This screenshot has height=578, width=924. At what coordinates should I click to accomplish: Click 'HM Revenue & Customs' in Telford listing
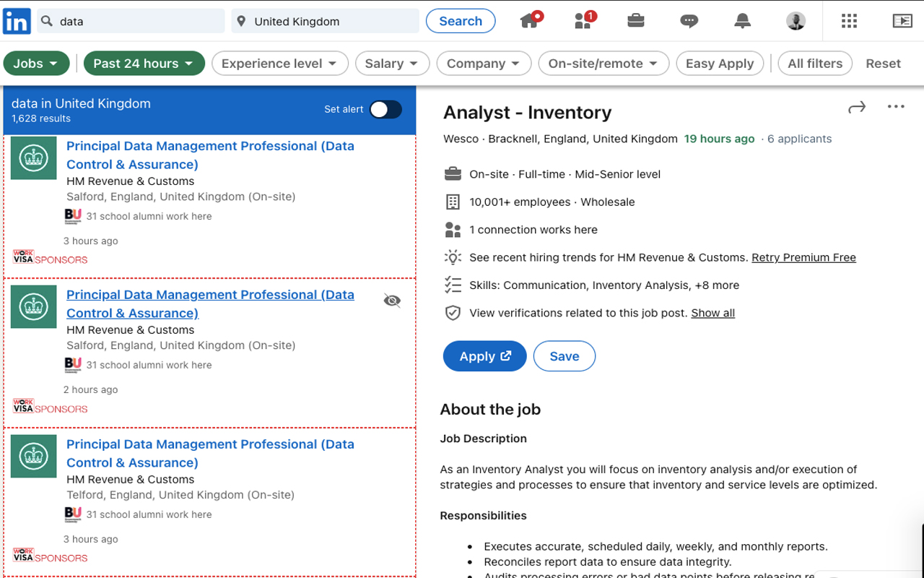click(130, 479)
